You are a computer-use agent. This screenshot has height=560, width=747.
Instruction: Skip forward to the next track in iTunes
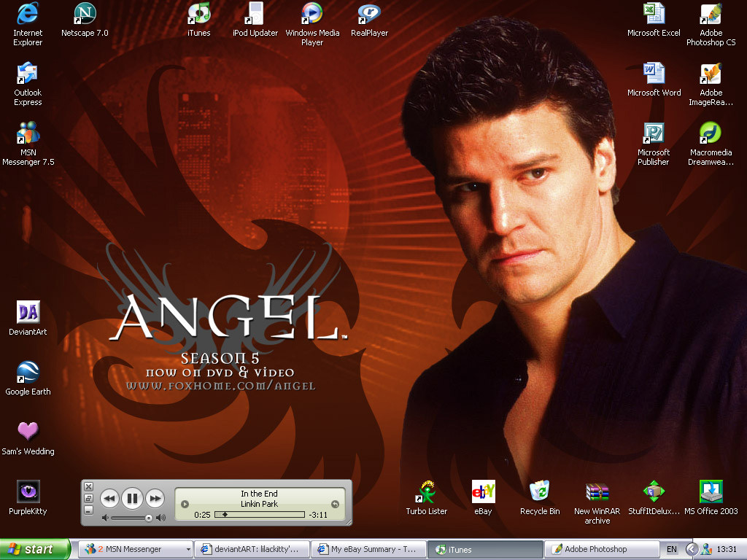(x=155, y=499)
